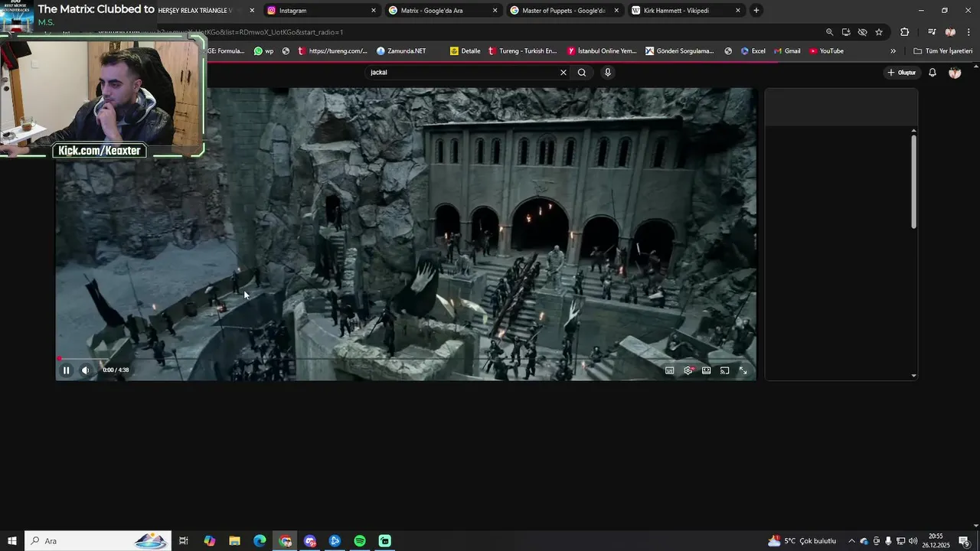Click the YouTube search magnifier button

582,73
